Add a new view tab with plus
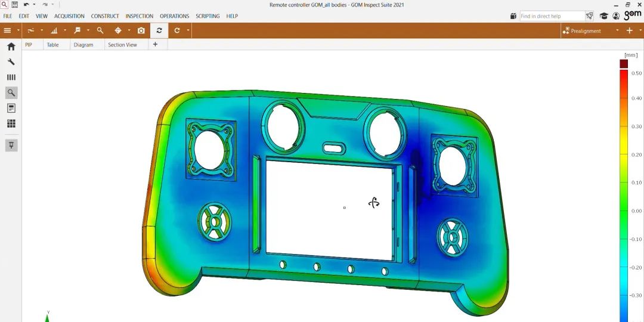This screenshot has width=644, height=322. click(x=155, y=44)
